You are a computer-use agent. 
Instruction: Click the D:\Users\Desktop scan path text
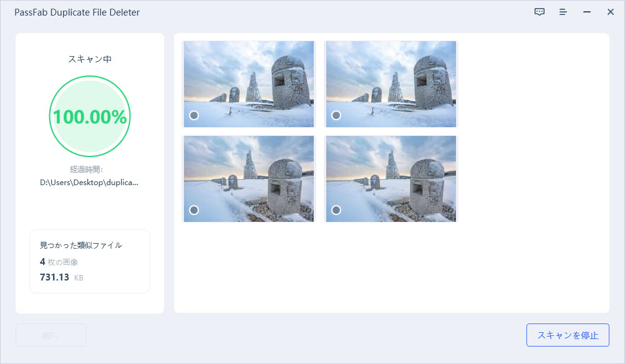point(89,183)
